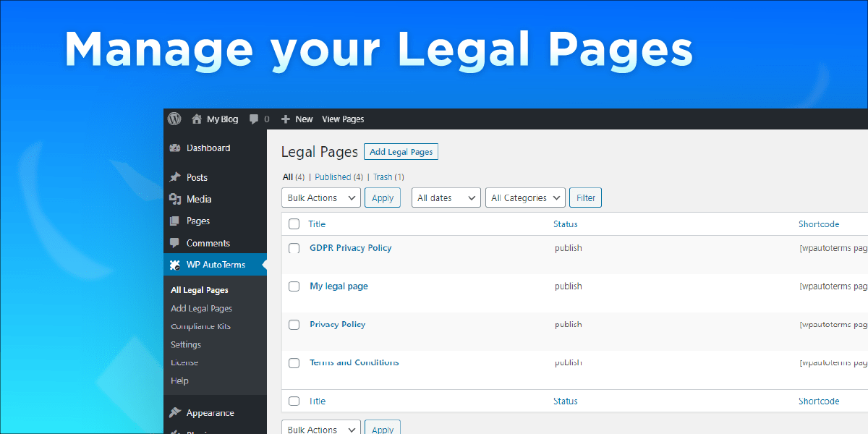Tick checkbox for the plain Privacy Policy row
Image resolution: width=868 pixels, height=434 pixels.
tap(294, 325)
